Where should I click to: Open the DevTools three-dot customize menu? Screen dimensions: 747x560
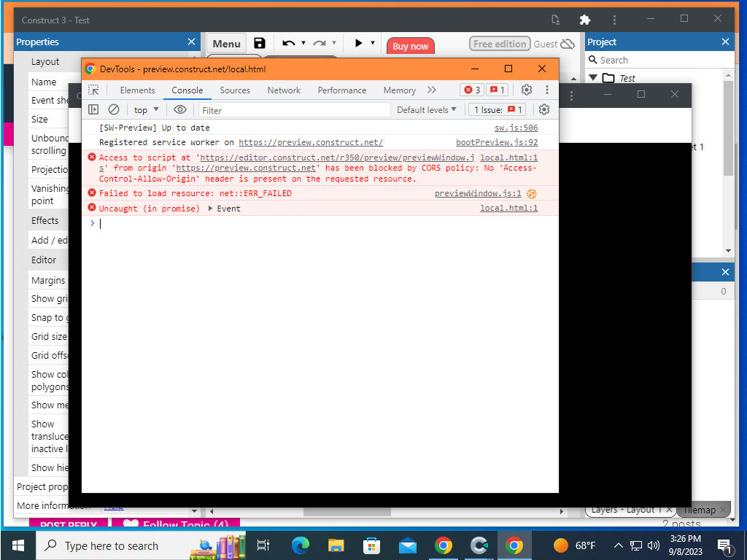(x=547, y=90)
